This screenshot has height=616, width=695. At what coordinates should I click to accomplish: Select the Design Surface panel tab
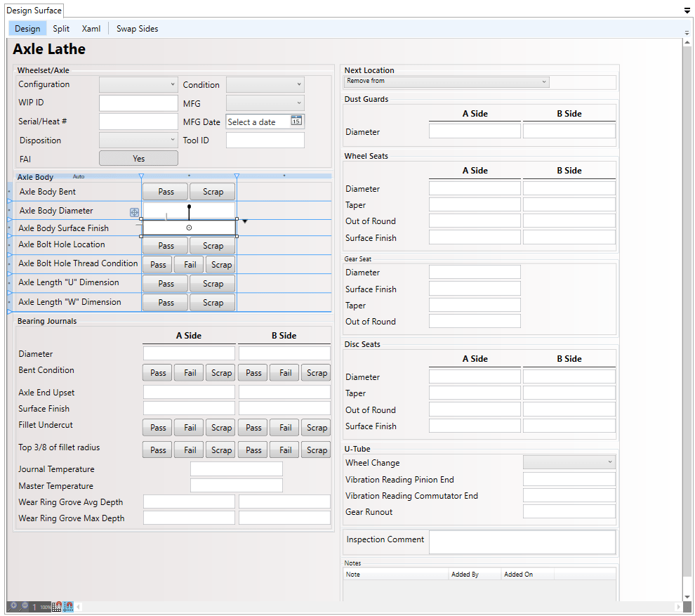click(34, 11)
